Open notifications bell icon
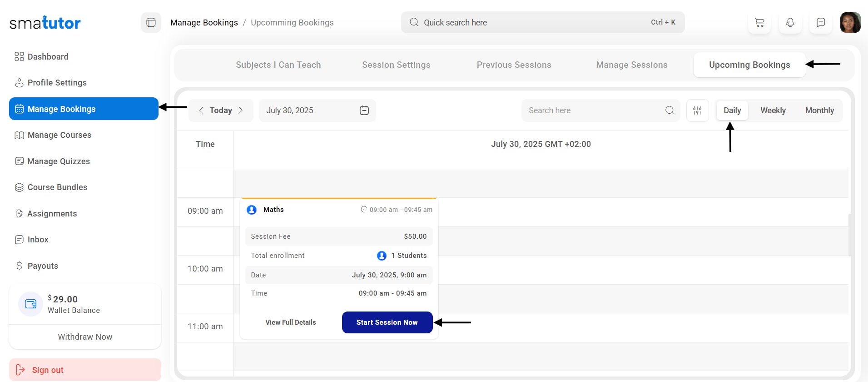This screenshot has height=382, width=868. (790, 22)
